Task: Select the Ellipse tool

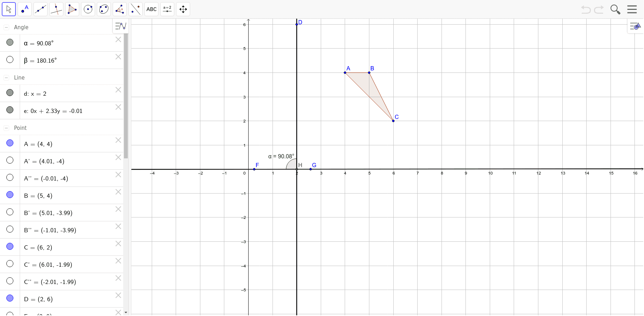Action: (x=104, y=9)
